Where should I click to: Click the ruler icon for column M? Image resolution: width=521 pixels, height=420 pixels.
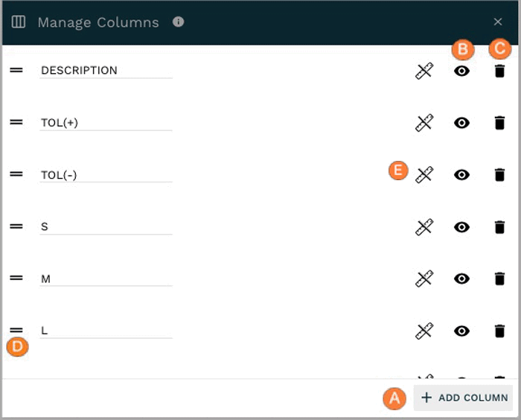(x=424, y=279)
